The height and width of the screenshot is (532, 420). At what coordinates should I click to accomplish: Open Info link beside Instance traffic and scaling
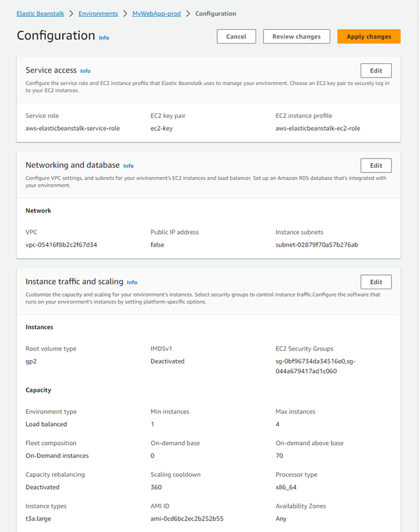pos(132,283)
